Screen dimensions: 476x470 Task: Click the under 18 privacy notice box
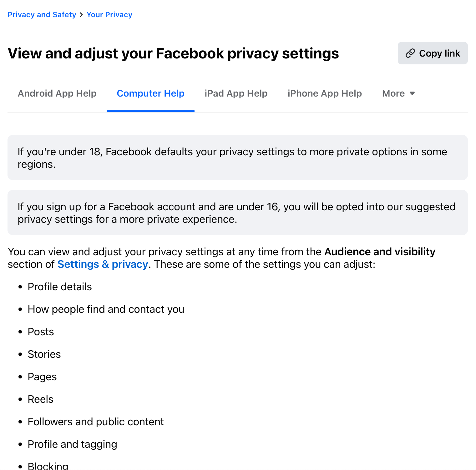pos(237,157)
